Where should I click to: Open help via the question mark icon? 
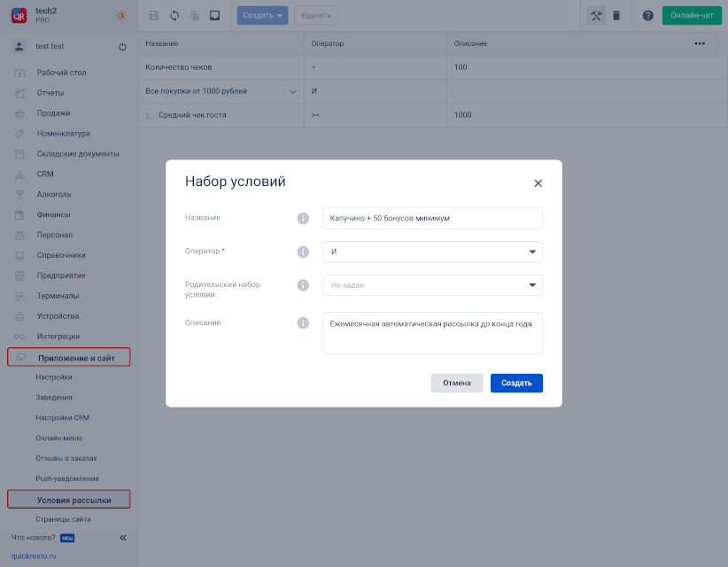pos(647,15)
